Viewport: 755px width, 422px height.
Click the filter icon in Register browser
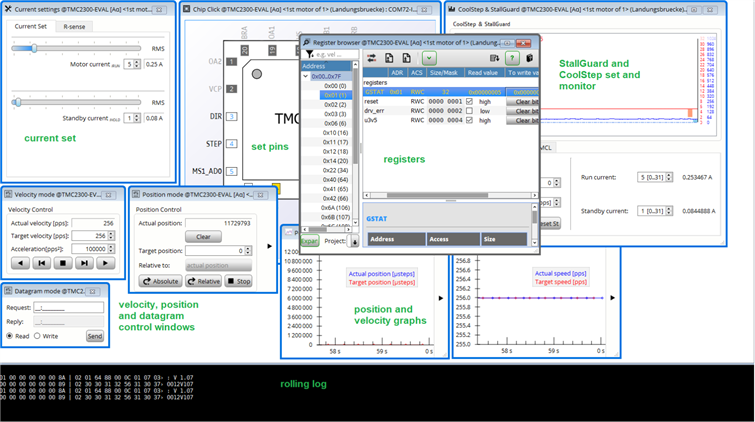pyautogui.click(x=310, y=56)
